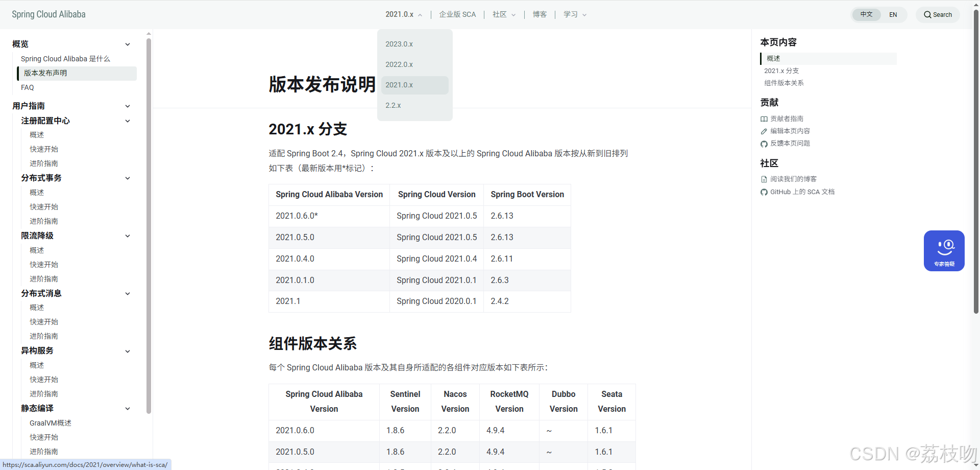This screenshot has width=980, height=470.
Task: Open 博客 nav item
Action: point(540,14)
